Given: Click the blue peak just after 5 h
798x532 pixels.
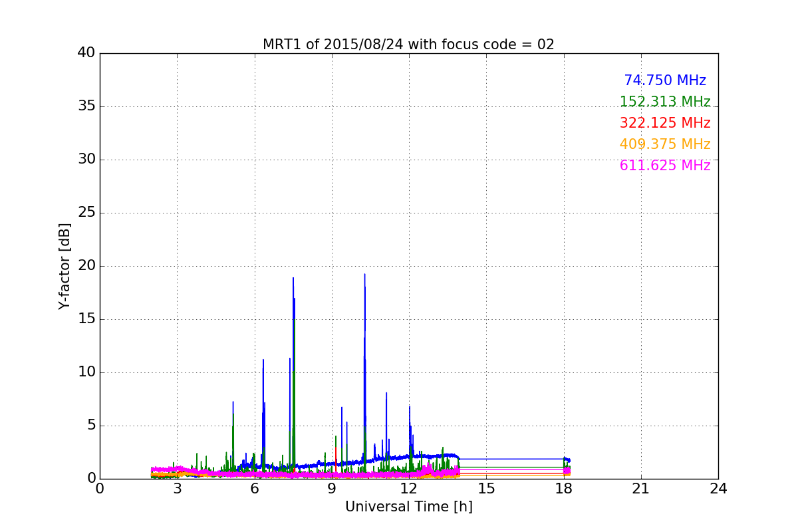Looking at the screenshot, I should pyautogui.click(x=233, y=403).
